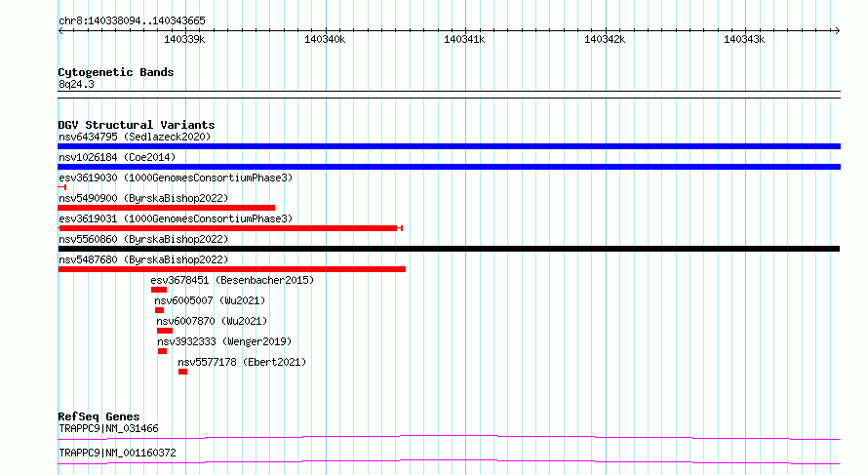
Task: Click the red block for esv3678451
Action: coord(159,290)
